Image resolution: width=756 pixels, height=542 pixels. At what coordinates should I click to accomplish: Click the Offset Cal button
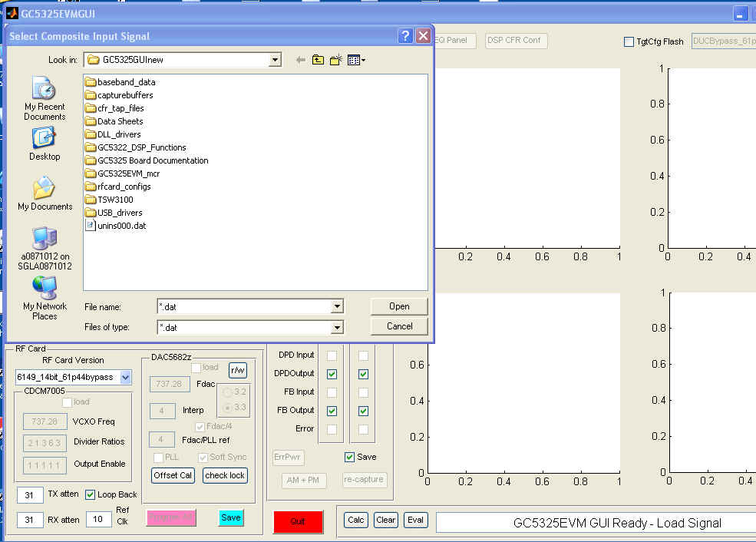(173, 475)
